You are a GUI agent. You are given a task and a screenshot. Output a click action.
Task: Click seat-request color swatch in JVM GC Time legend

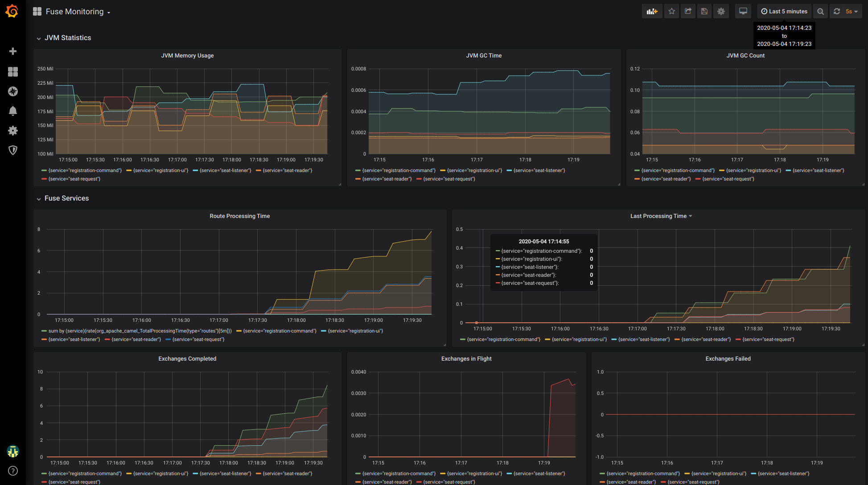pyautogui.click(x=419, y=179)
